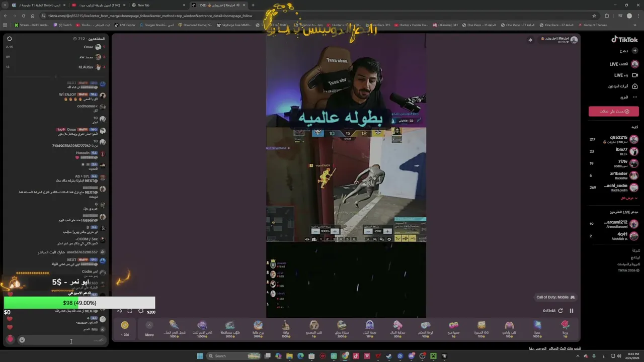Send the money gun gift
The image size is (644, 362).
[x=397, y=329]
